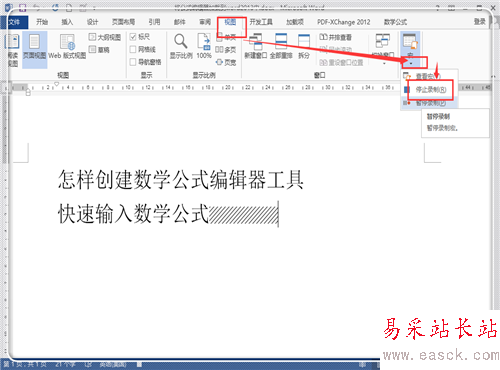Click the heading line 怎样创建数学公式编辑器工具
Screen dimensions: 500x370
(x=180, y=179)
